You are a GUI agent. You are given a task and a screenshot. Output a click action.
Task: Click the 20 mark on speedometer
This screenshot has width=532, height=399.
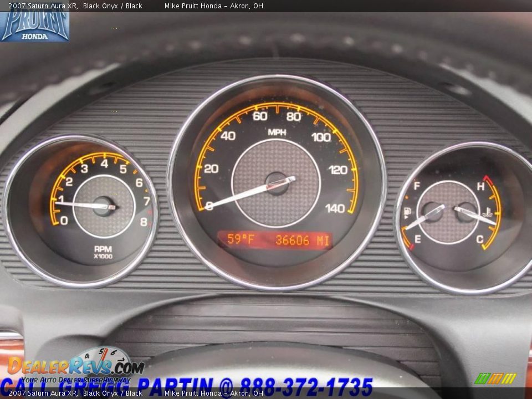[x=211, y=168]
